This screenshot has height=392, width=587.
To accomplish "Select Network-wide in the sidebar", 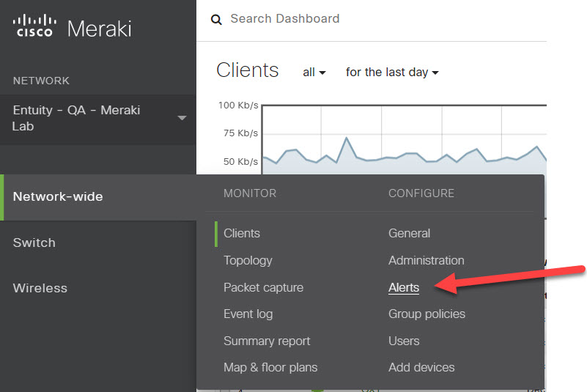I will click(98, 197).
